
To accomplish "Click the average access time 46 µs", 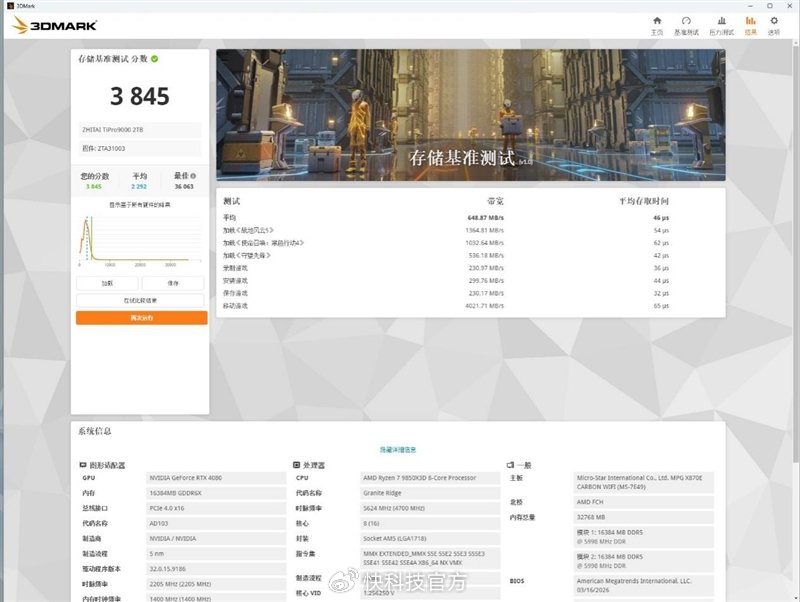I will click(x=661, y=218).
